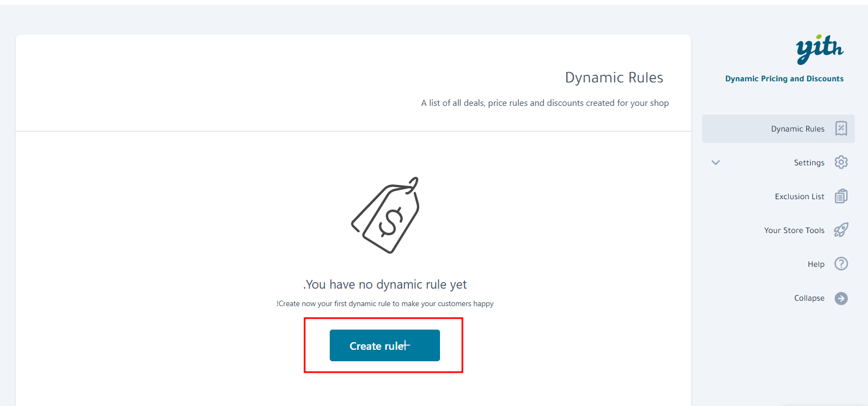Select the Help text label
Viewport: 868px width, 406px height.
point(816,264)
